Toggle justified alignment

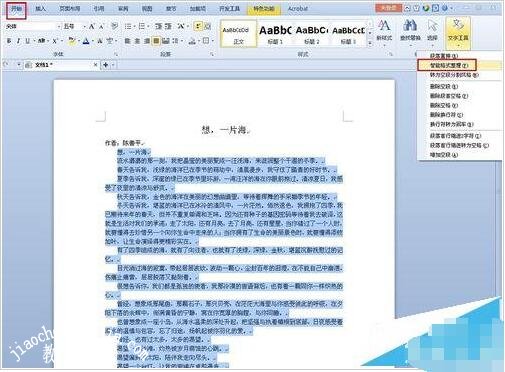pos(156,41)
